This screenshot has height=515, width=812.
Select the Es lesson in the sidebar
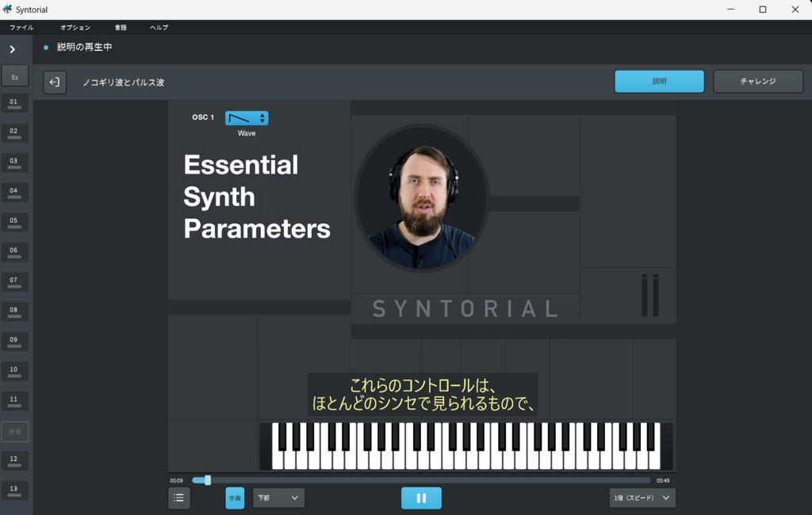click(x=14, y=77)
